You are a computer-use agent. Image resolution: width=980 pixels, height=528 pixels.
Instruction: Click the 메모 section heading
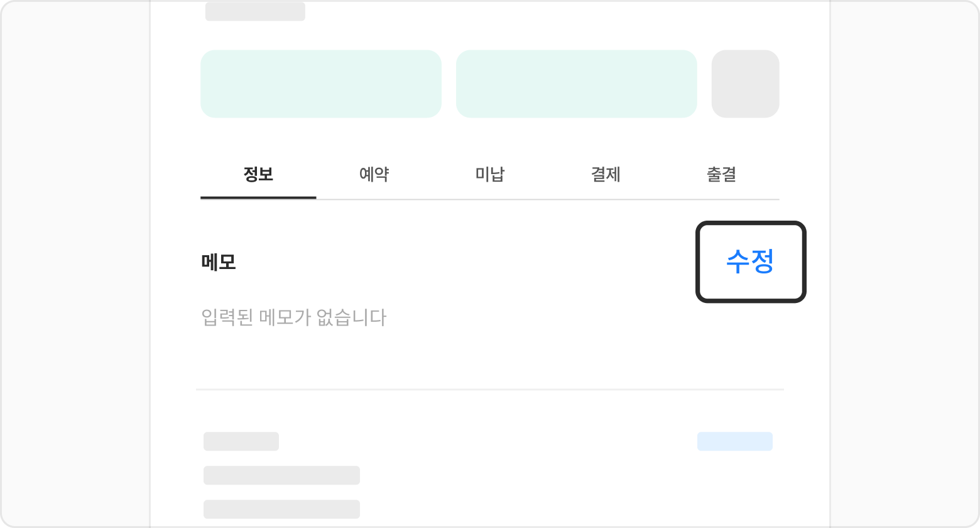[219, 262]
